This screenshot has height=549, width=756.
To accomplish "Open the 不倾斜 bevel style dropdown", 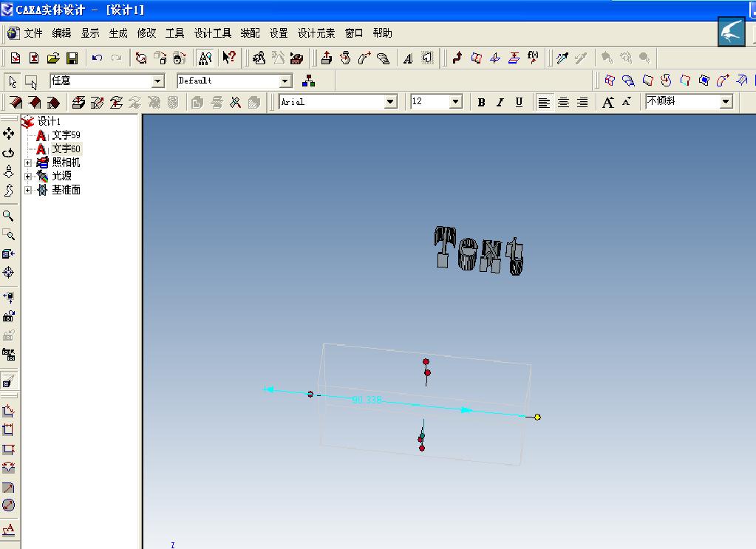I will click(x=726, y=101).
